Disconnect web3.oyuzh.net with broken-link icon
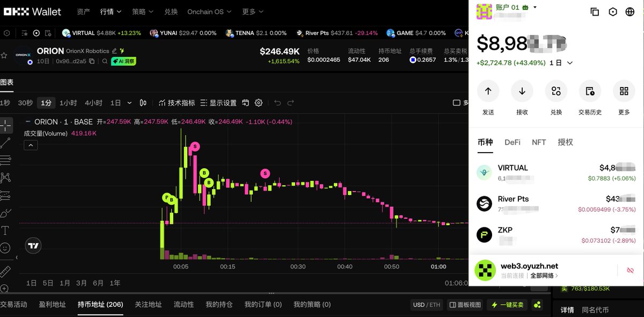Viewport: 644px width, 317px height. (x=631, y=270)
